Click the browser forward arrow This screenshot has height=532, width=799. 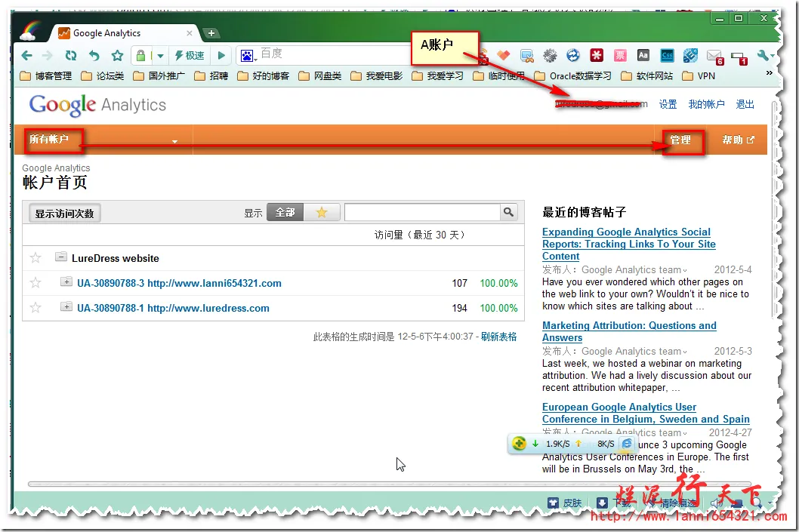(48, 56)
